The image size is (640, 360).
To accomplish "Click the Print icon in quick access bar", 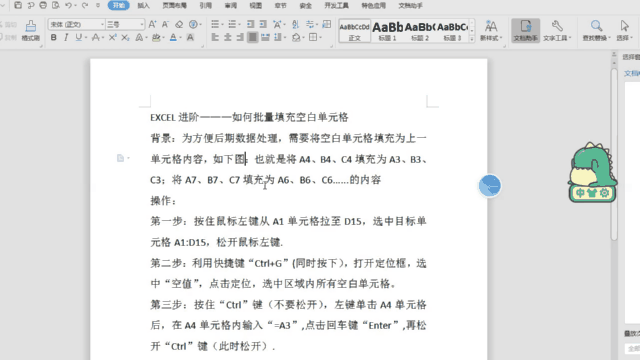I will click(43, 5).
